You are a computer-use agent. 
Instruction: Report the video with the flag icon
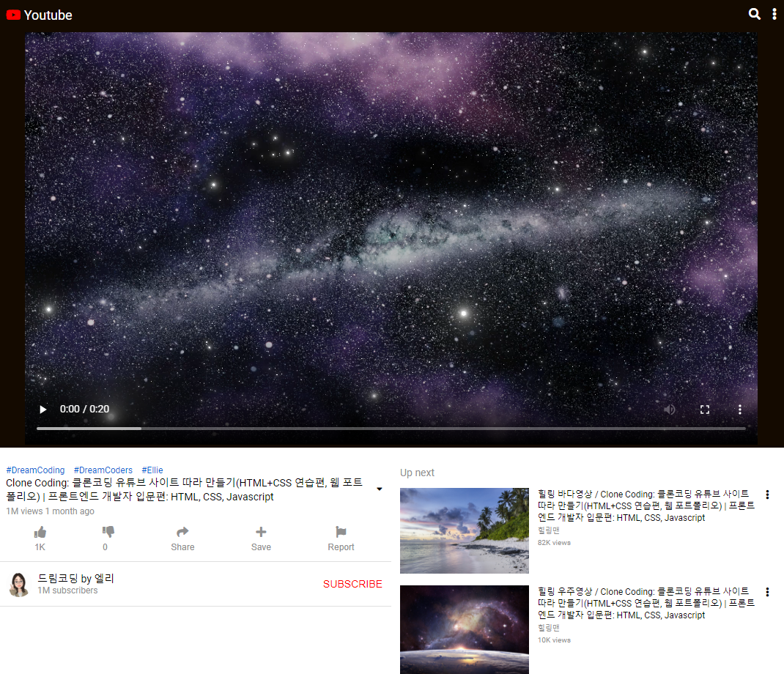341,531
